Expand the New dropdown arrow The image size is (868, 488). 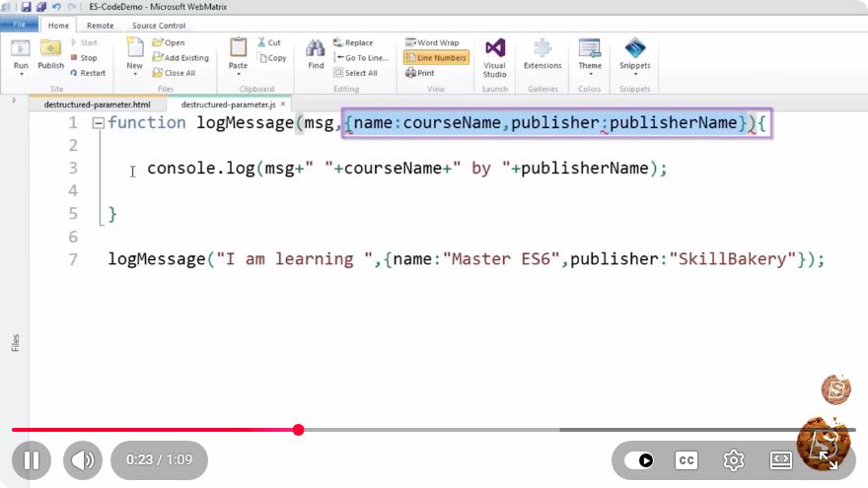134,74
